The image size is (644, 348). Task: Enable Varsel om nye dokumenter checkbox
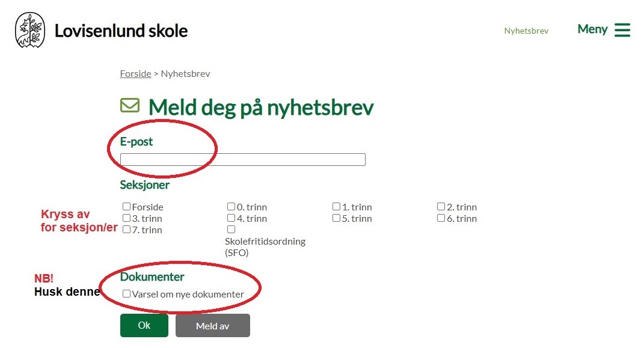coord(126,294)
